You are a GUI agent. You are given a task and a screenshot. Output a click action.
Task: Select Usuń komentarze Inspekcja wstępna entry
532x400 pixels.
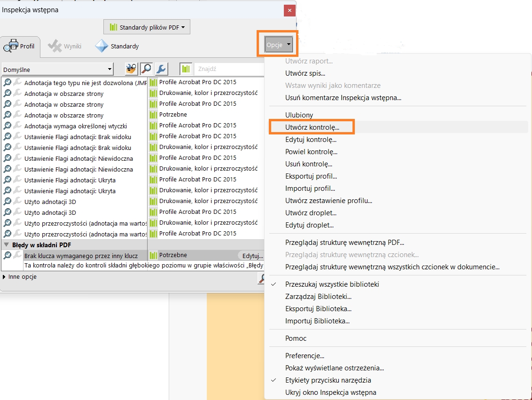coord(343,98)
